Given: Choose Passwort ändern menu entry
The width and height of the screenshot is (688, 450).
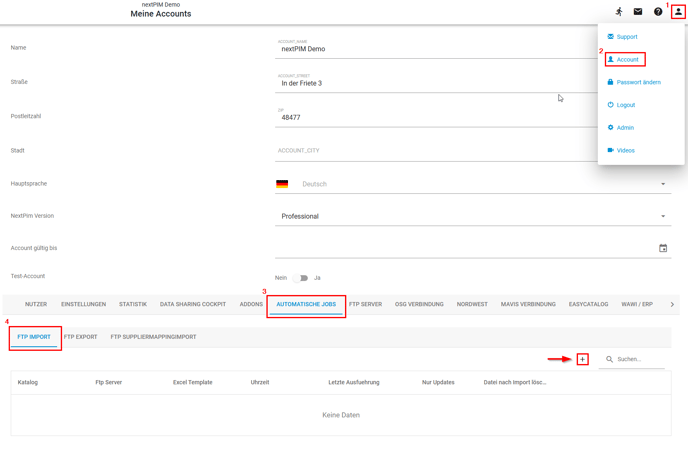Looking at the screenshot, I should click(634, 82).
